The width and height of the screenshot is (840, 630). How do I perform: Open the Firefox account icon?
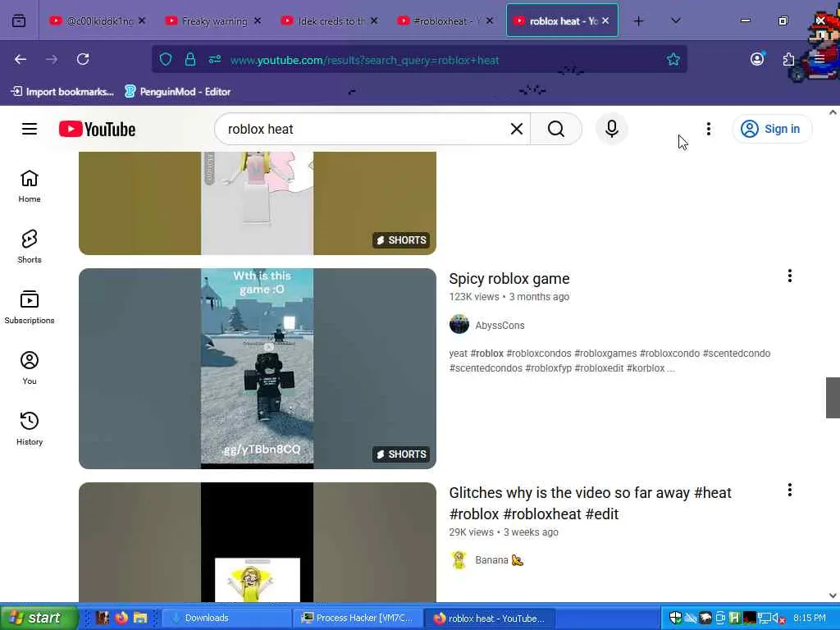(757, 59)
